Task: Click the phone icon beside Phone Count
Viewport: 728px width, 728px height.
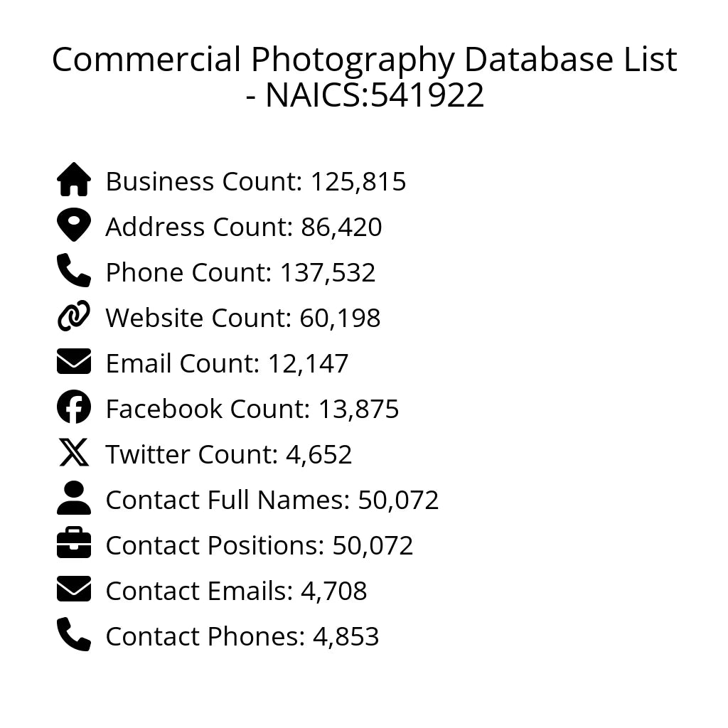Action: point(74,271)
